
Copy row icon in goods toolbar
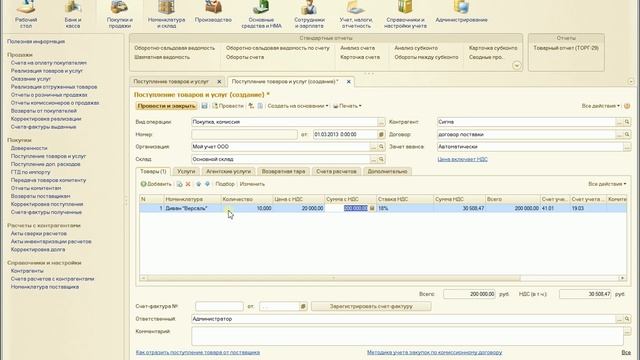click(180, 184)
